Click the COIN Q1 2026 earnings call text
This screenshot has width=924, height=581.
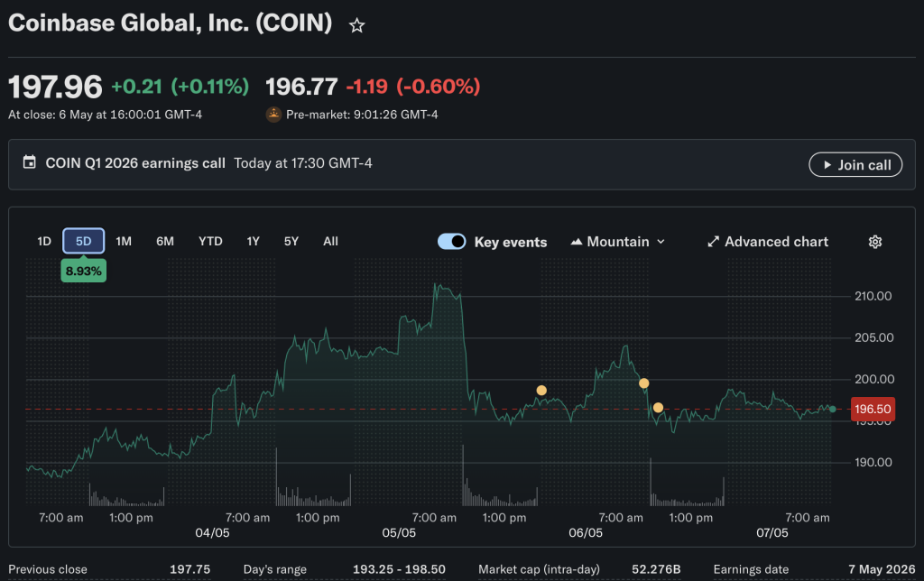pos(135,163)
